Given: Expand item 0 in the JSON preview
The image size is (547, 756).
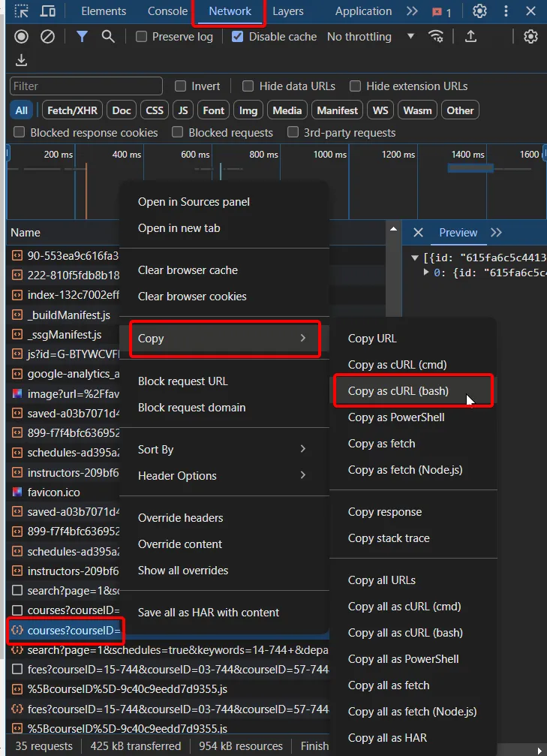Looking at the screenshot, I should [x=426, y=273].
